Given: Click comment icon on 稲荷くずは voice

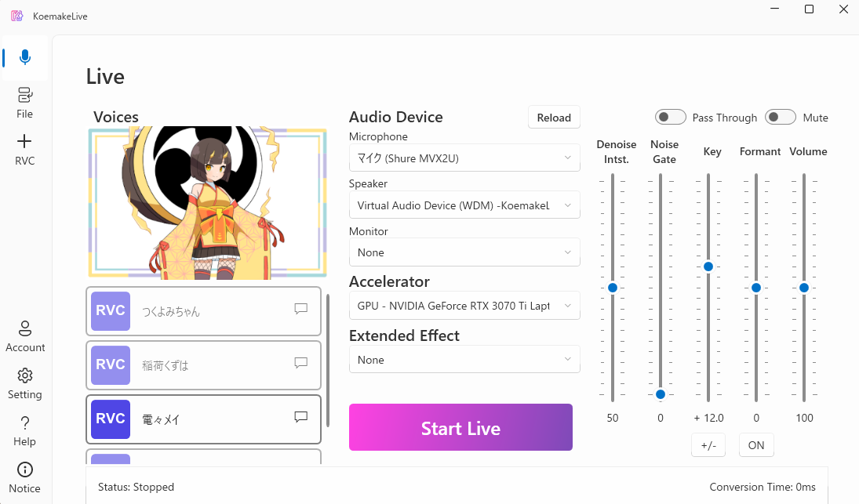Looking at the screenshot, I should click(300, 363).
